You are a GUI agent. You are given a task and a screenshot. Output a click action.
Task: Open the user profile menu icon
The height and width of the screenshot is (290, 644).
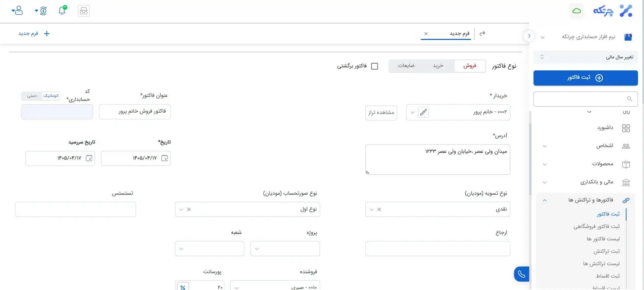click(x=17, y=10)
